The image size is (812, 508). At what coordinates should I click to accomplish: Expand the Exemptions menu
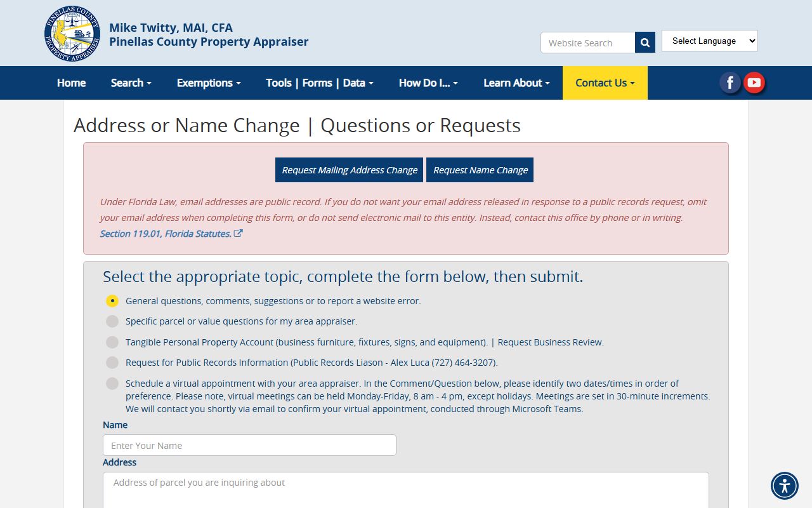209,83
